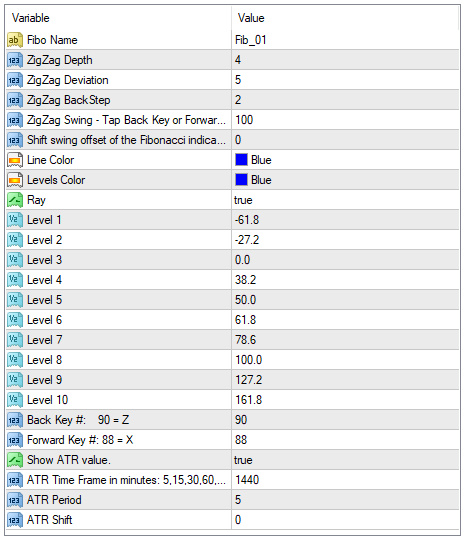466x540 pixels.
Task: Click the string icon beside Fibo Name
Action: (14, 40)
